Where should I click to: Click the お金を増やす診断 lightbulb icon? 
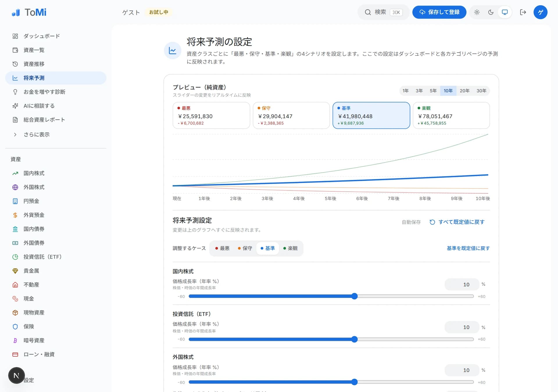pos(15,92)
